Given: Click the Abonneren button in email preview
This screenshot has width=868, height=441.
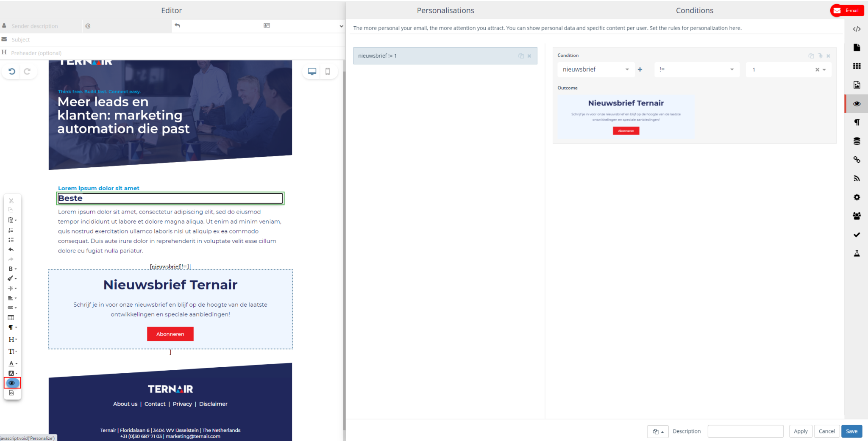Looking at the screenshot, I should 170,334.
